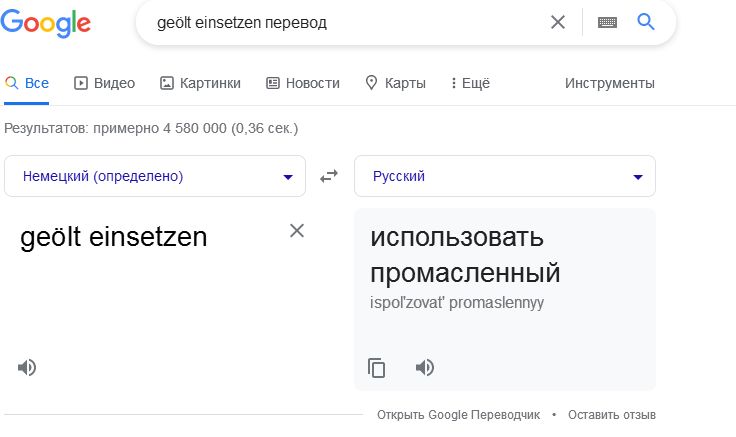Clear the search box with X icon
The height and width of the screenshot is (437, 736).
pos(558,22)
